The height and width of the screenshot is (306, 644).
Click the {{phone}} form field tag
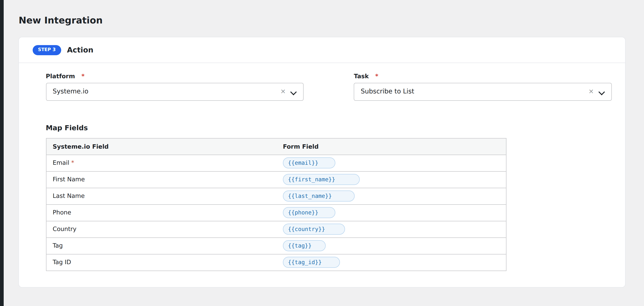click(x=309, y=213)
